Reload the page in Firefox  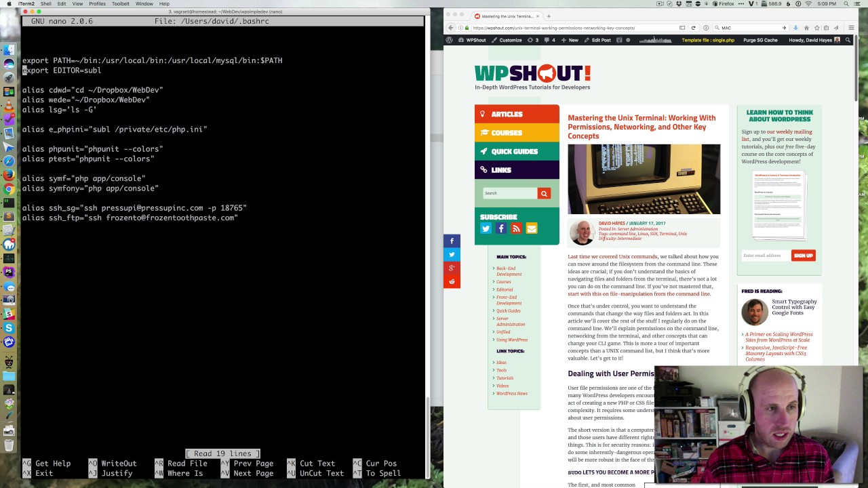[x=693, y=28]
